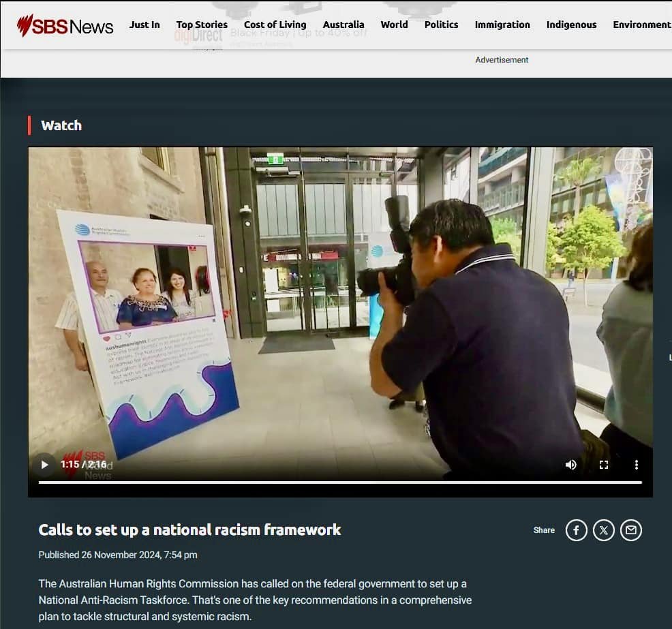This screenshot has height=629, width=672.
Task: Share the video by email
Action: tap(631, 530)
